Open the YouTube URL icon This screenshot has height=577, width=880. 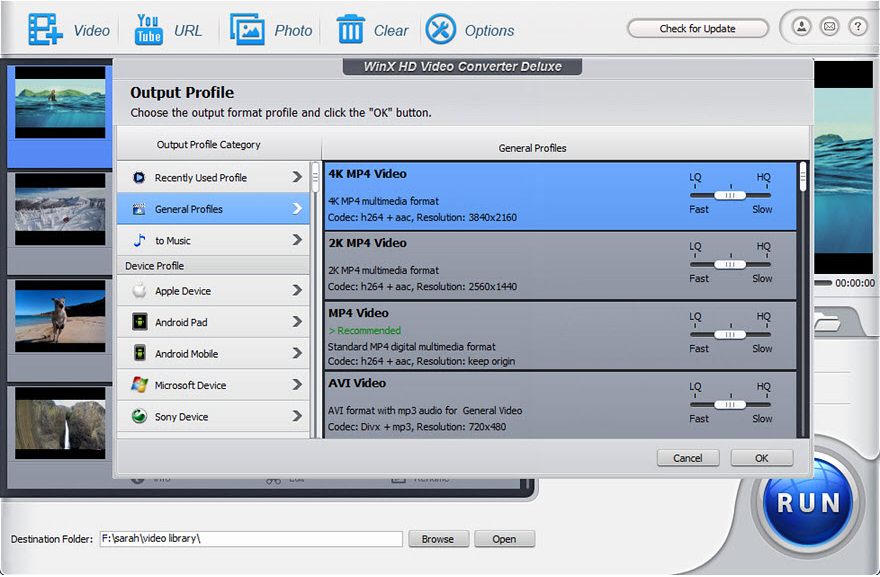(x=149, y=29)
